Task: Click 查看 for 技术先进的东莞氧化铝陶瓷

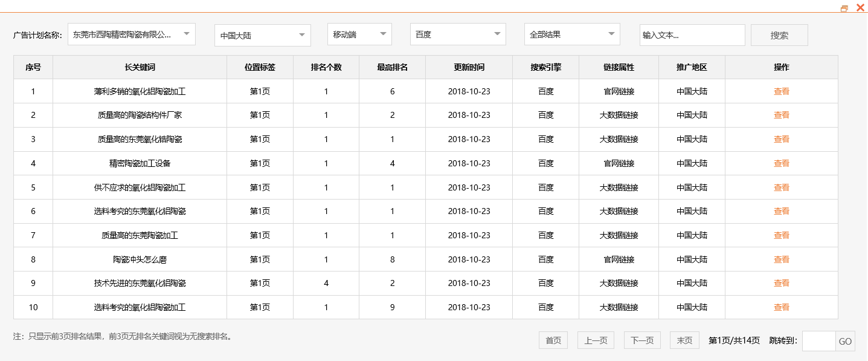Action: point(781,283)
